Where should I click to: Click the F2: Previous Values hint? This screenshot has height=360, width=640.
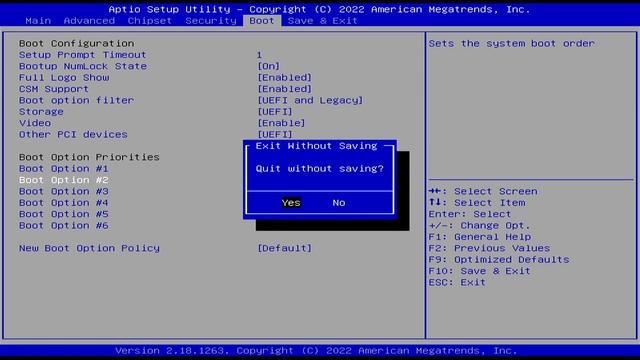coord(489,248)
